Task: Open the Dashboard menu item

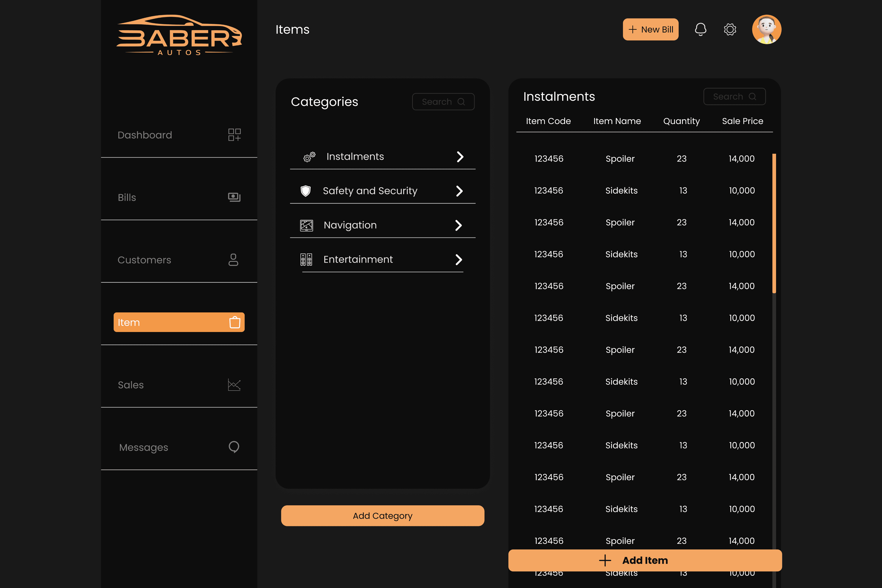Action: [x=145, y=135]
